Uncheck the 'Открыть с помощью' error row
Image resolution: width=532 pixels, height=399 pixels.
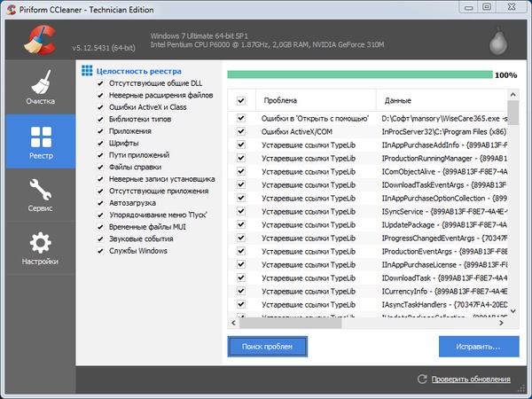(x=241, y=118)
